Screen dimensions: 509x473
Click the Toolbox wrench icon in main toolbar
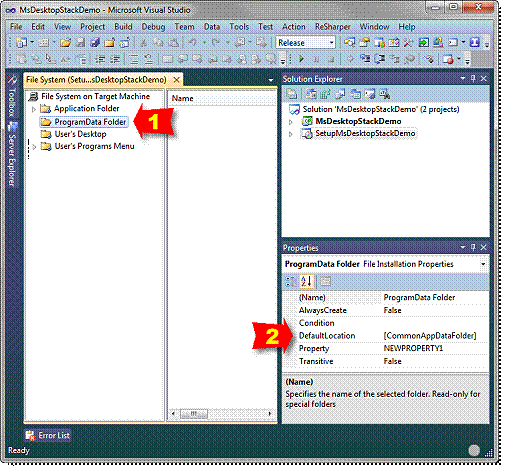tap(408, 43)
